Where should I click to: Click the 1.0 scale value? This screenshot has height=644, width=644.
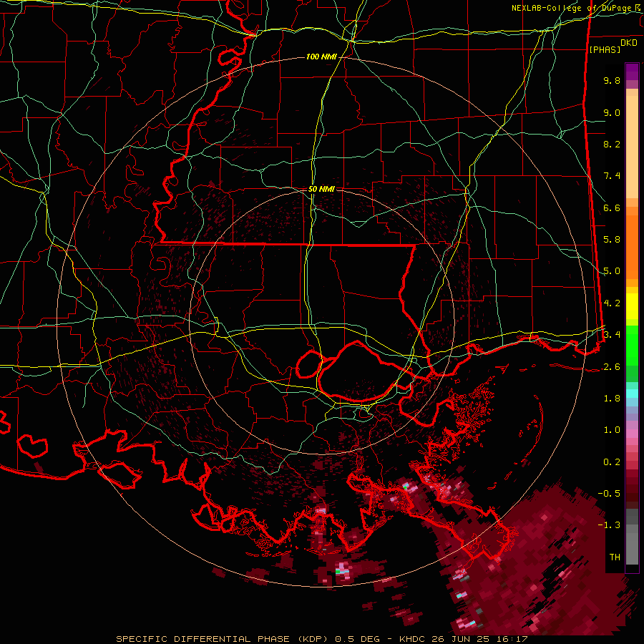(x=612, y=430)
